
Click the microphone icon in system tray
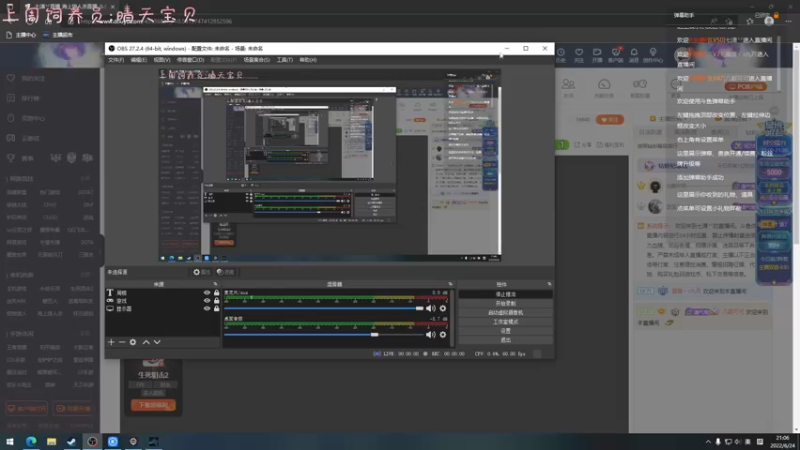[x=718, y=442]
